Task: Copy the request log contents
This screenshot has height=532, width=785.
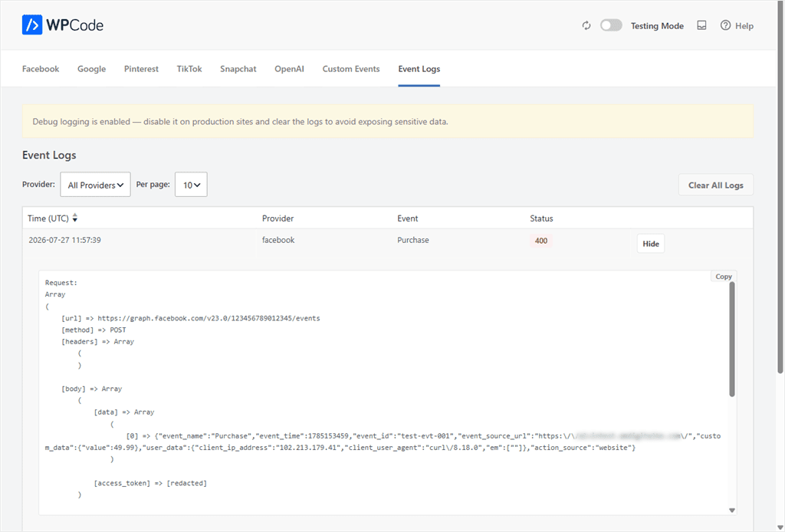Action: (x=724, y=276)
